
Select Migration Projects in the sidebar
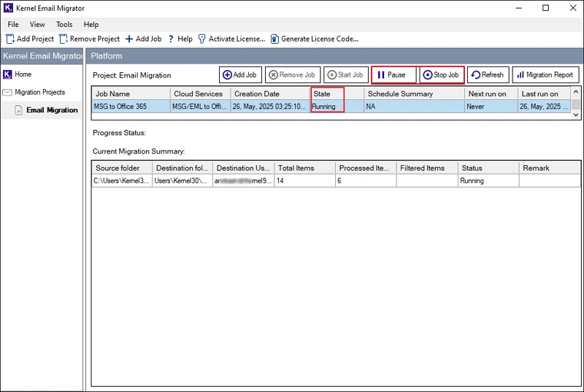[x=39, y=93]
